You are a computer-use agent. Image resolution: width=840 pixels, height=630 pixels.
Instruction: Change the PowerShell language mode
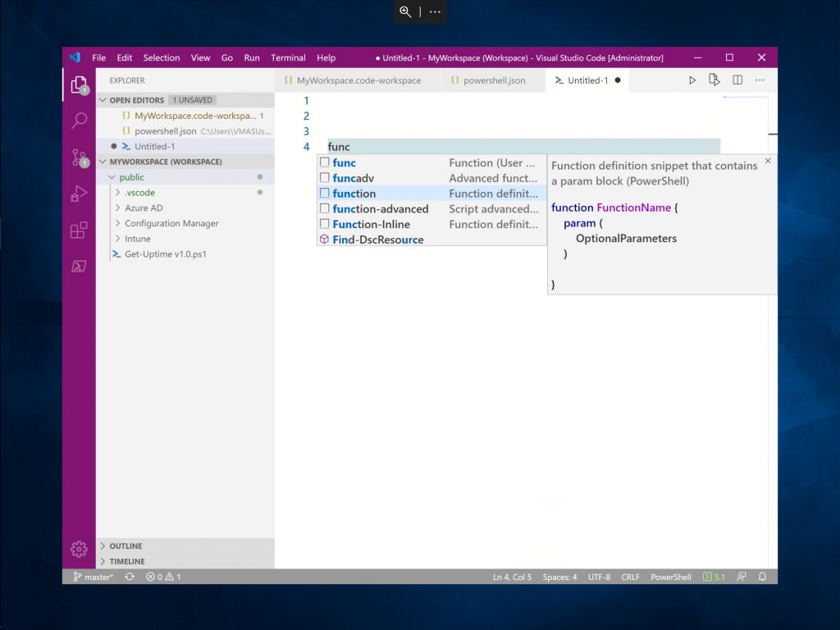671,577
